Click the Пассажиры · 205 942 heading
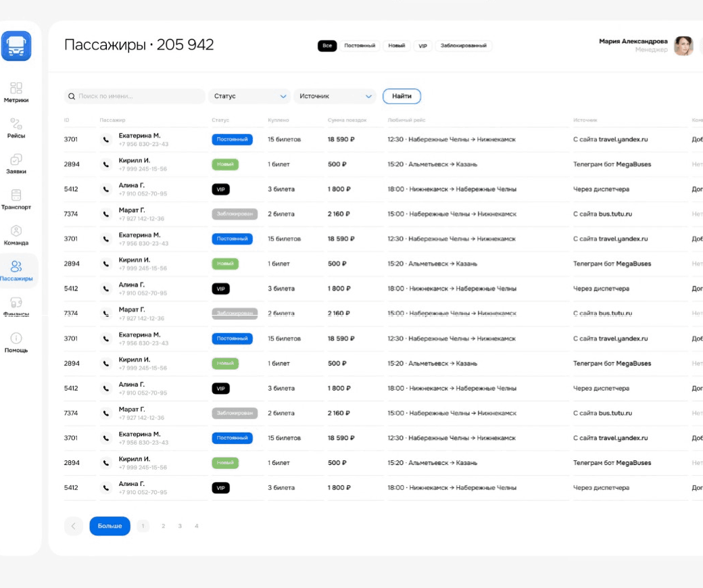Image resolution: width=703 pixels, height=588 pixels. click(139, 45)
